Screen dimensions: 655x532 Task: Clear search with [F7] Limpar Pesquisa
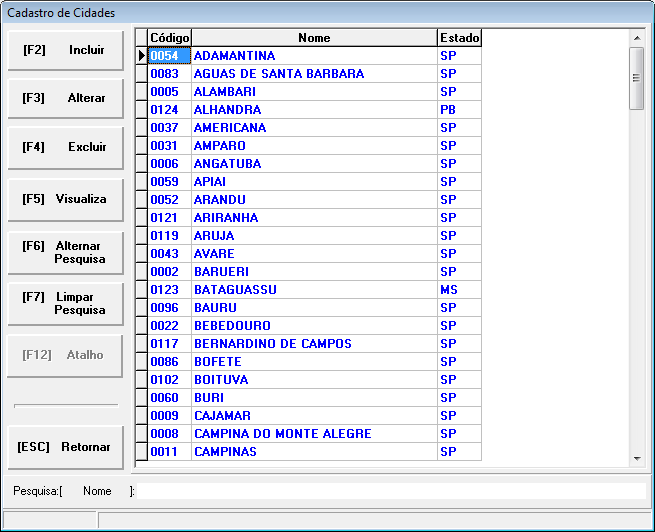coord(65,304)
